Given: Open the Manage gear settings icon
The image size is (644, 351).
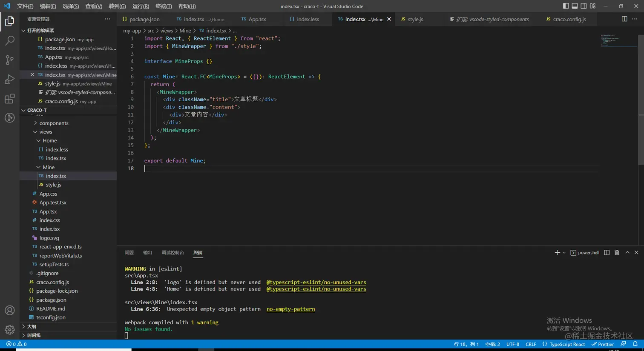Looking at the screenshot, I should [9, 330].
